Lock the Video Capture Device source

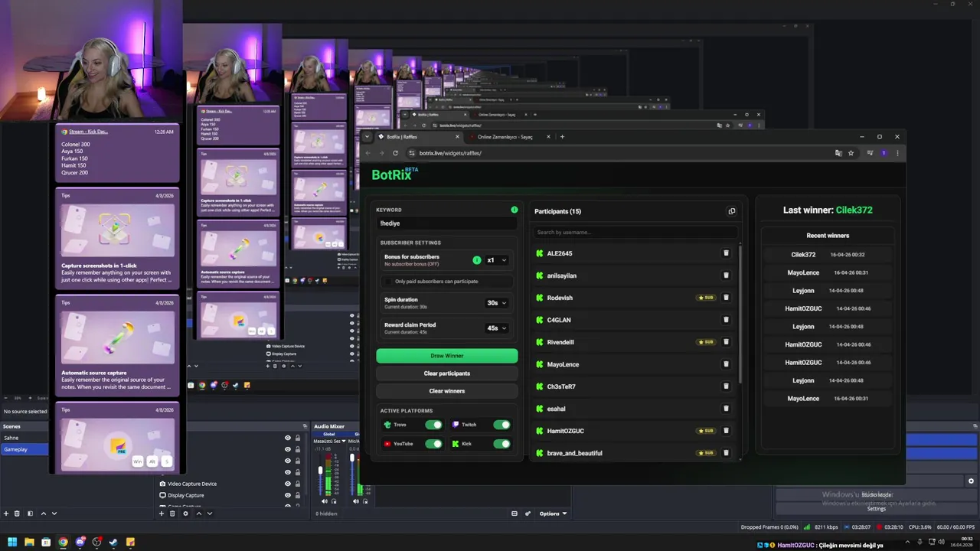[x=298, y=484]
